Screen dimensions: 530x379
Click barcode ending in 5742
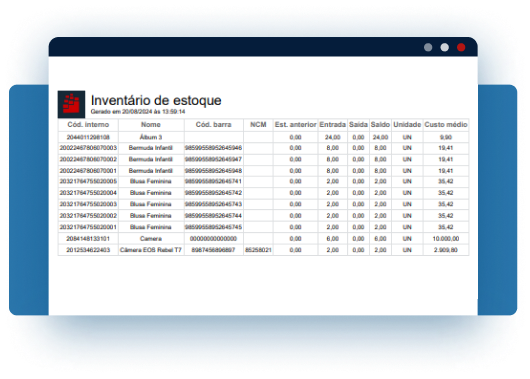[x=214, y=193]
